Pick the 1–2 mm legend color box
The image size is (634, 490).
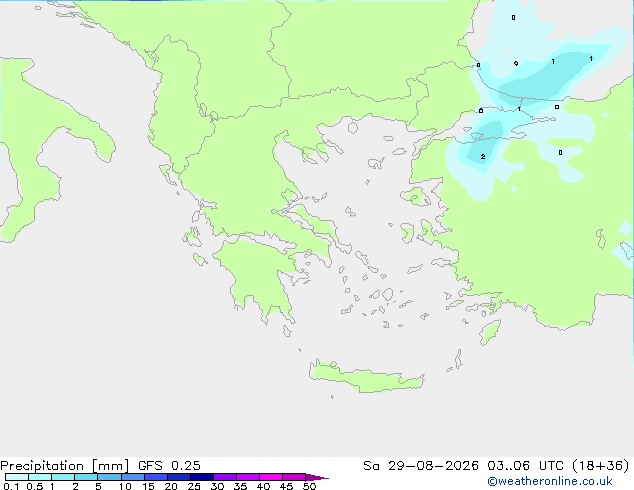(x=63, y=477)
